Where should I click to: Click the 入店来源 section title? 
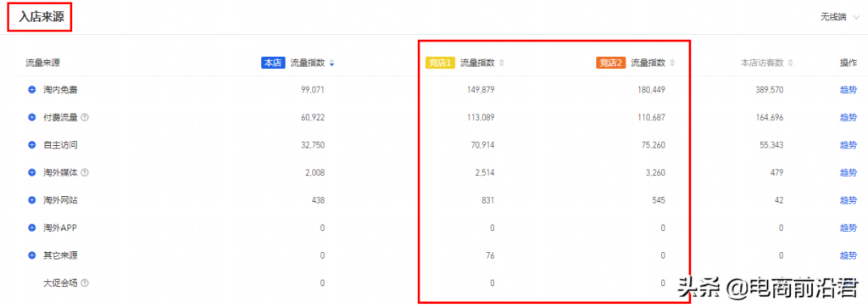(x=42, y=17)
